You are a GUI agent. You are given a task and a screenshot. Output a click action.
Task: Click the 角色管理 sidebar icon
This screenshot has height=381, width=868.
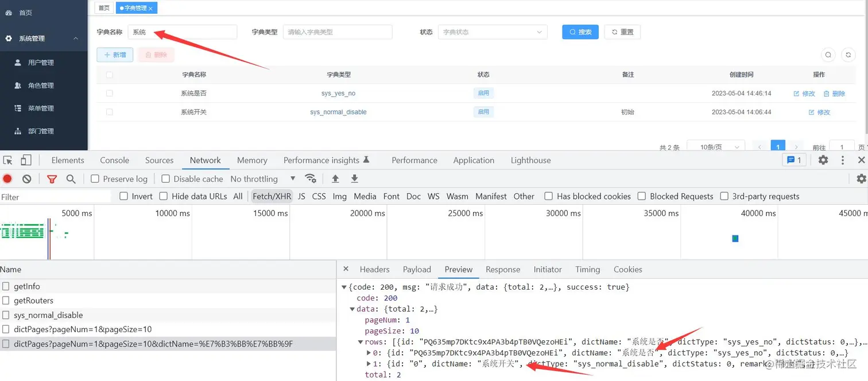point(18,85)
